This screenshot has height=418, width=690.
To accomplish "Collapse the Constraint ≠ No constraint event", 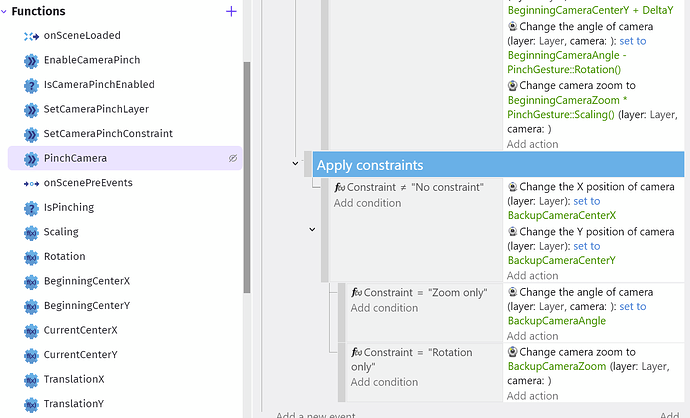I will pyautogui.click(x=312, y=229).
